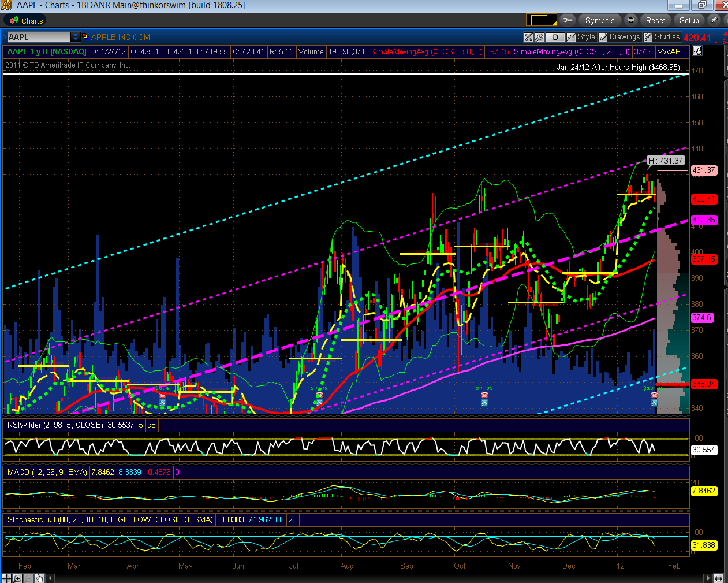Click the red 348.94 axis label
728x583 pixels.
704,384
